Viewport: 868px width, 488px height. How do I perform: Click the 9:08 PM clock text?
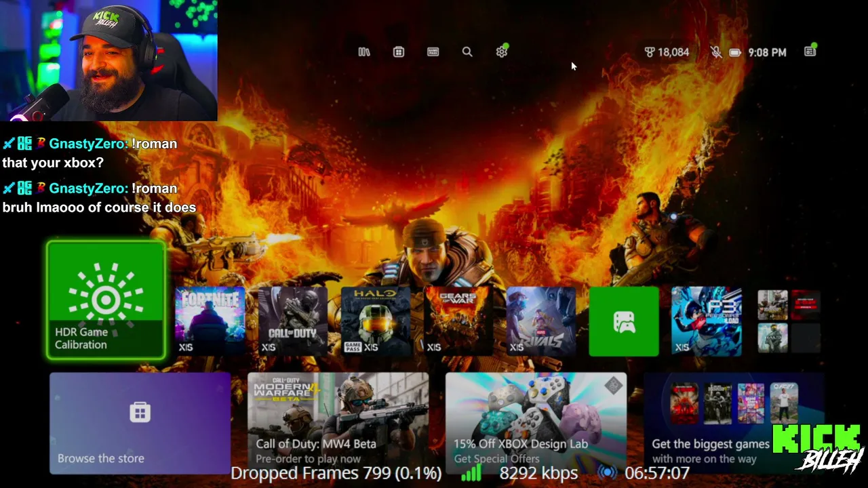pos(767,52)
